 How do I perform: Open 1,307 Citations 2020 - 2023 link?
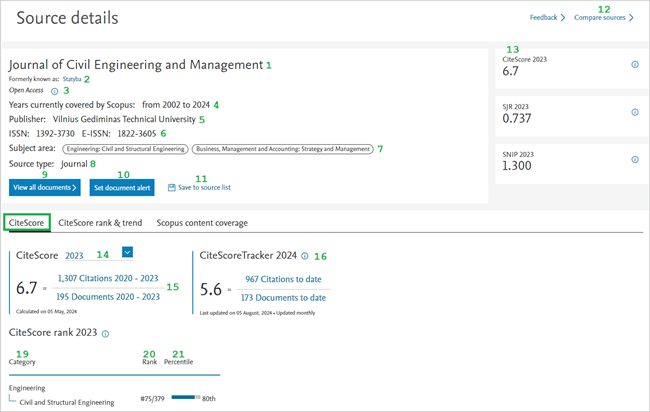tap(108, 278)
